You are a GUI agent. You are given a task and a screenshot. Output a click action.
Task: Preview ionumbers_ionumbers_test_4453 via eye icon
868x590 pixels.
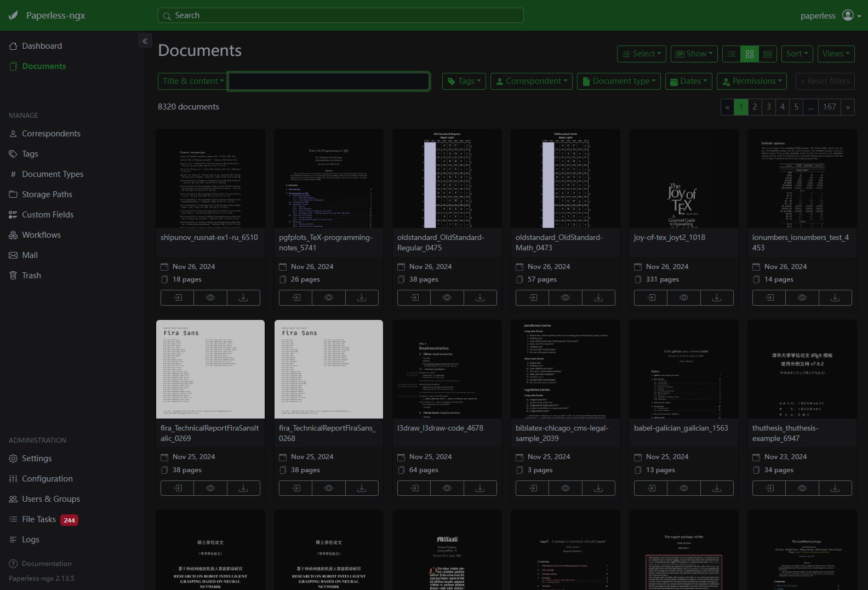pos(802,297)
